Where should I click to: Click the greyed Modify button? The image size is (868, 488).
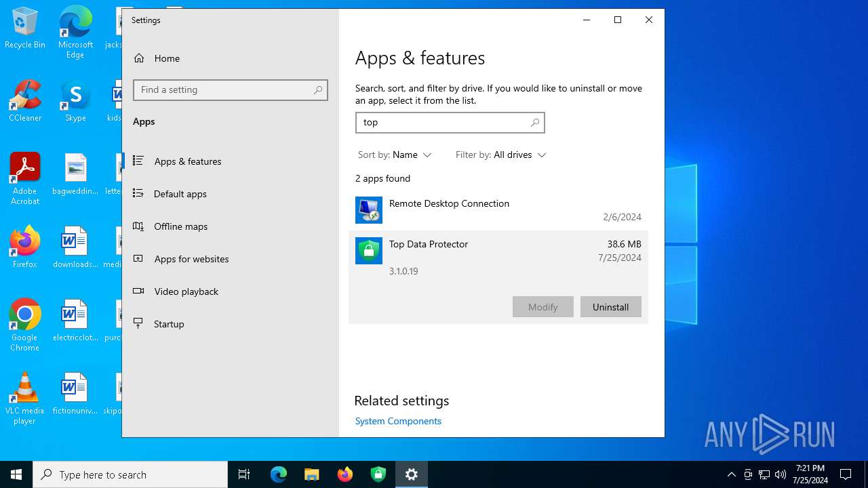pos(542,307)
